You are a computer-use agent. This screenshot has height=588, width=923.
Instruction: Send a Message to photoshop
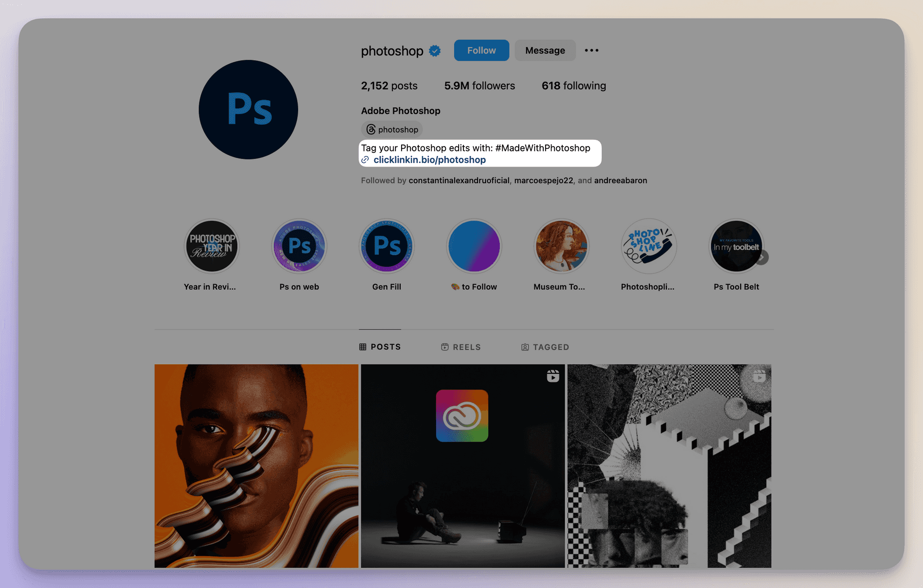pyautogui.click(x=545, y=50)
